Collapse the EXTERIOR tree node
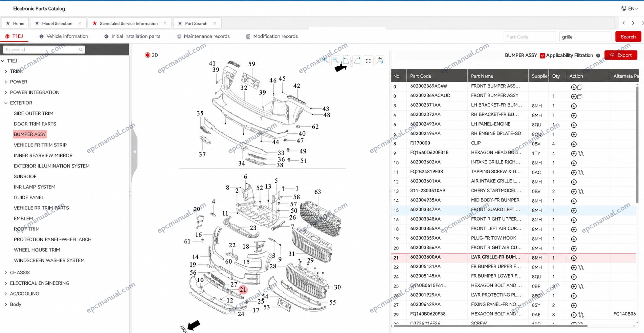644x333 pixels. point(6,103)
